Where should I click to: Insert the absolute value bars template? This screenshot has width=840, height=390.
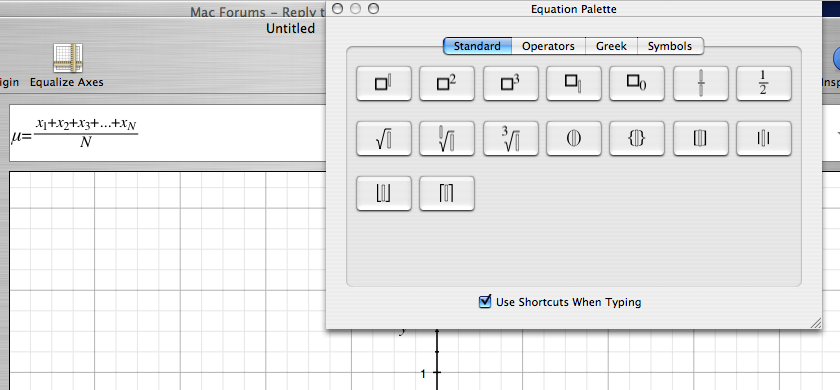click(764, 139)
